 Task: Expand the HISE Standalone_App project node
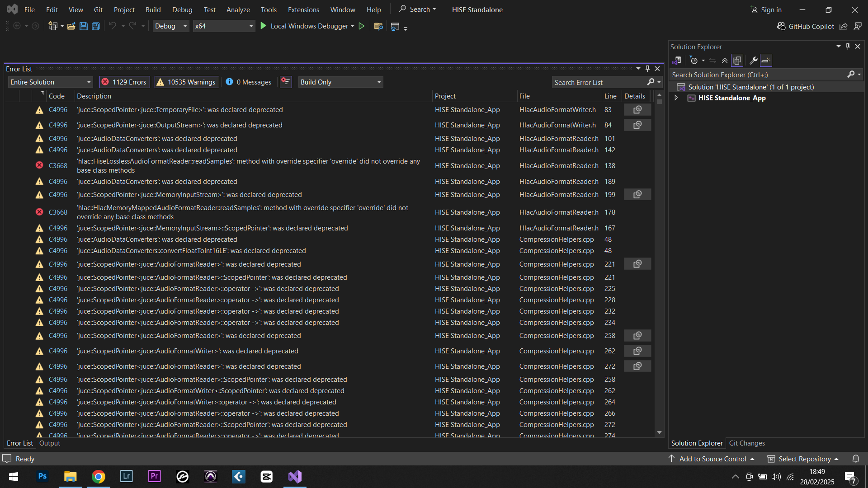pos(676,98)
